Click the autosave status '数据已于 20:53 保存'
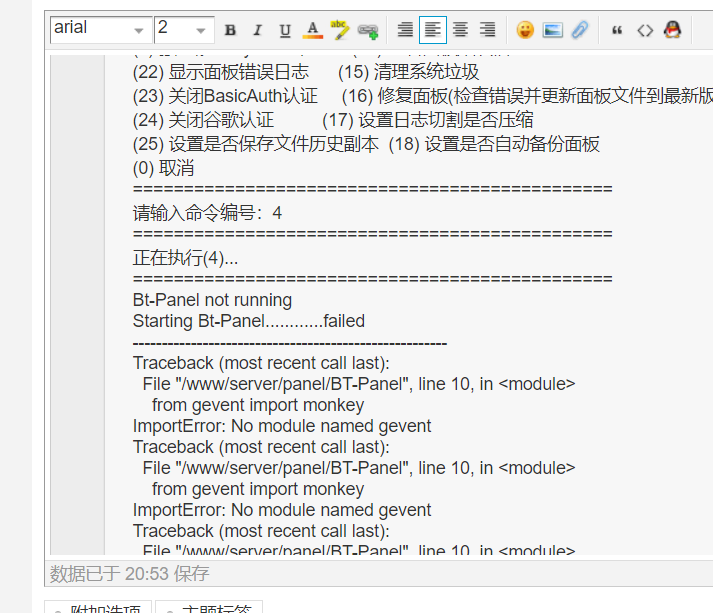713x613 pixels. pos(130,574)
